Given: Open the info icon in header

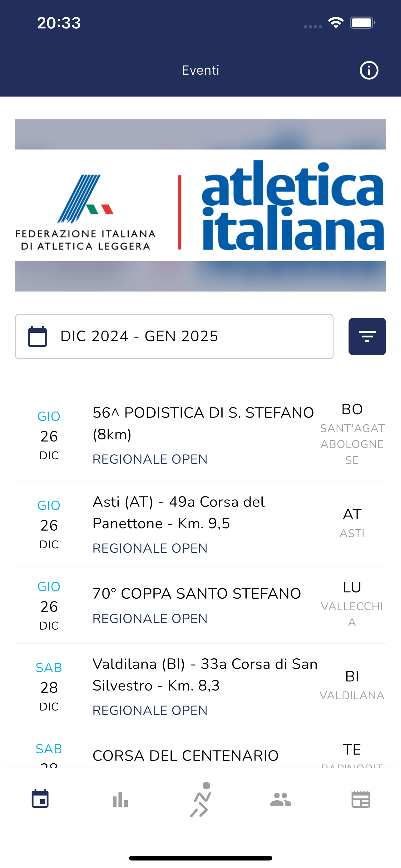Looking at the screenshot, I should 369,70.
